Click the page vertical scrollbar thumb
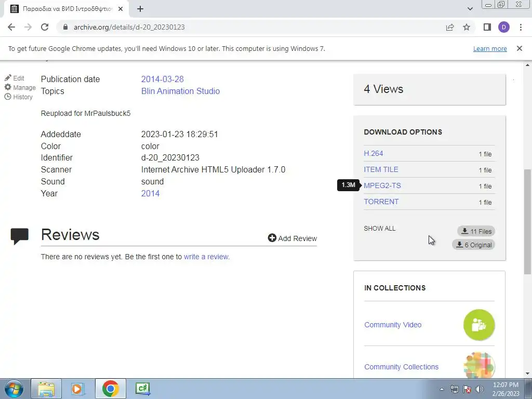 (x=528, y=221)
